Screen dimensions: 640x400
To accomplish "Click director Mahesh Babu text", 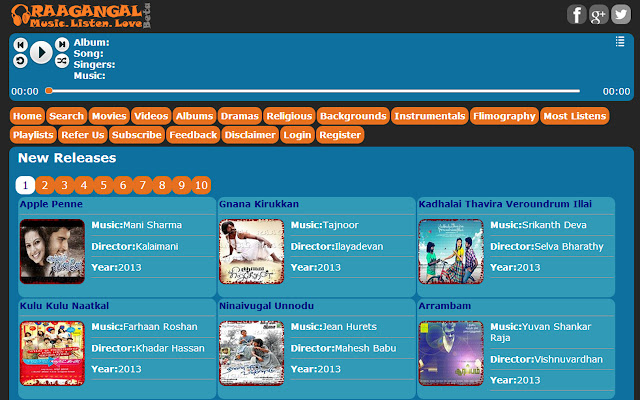I will (x=365, y=348).
